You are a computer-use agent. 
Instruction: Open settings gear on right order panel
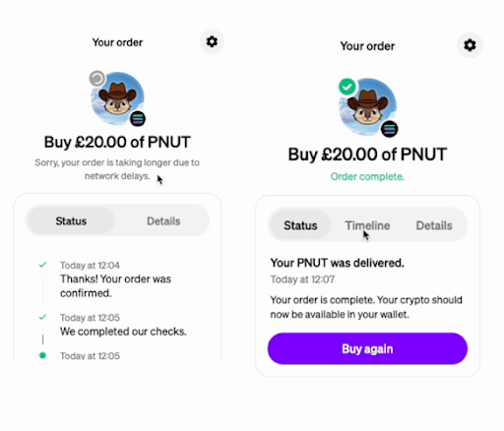click(x=470, y=45)
